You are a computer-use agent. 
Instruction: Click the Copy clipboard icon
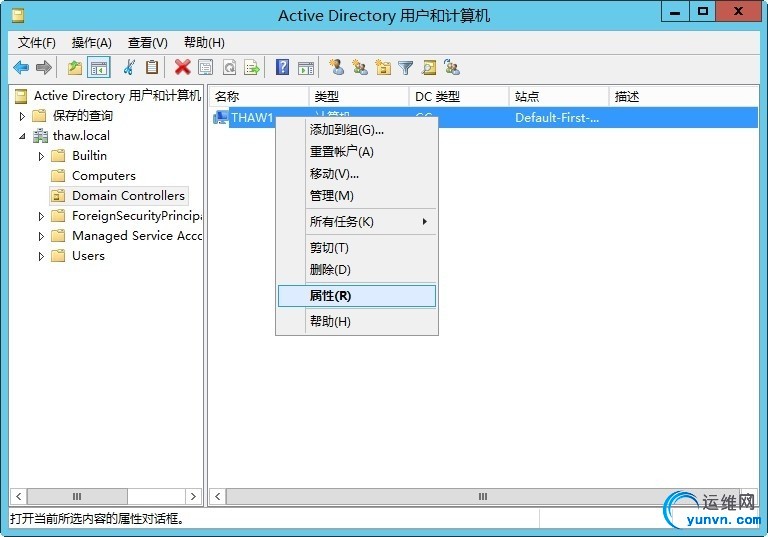[152, 67]
